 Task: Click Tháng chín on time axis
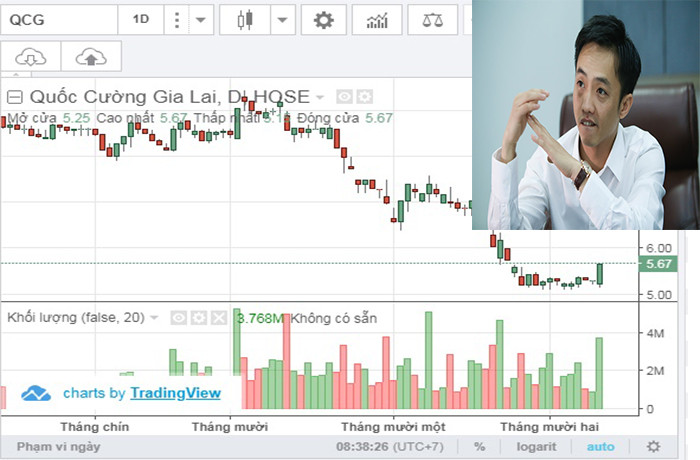[x=95, y=427]
